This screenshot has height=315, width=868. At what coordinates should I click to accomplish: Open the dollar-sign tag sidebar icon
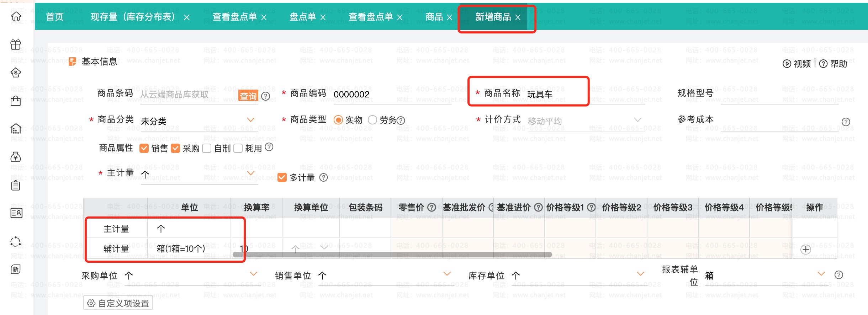coord(16,73)
